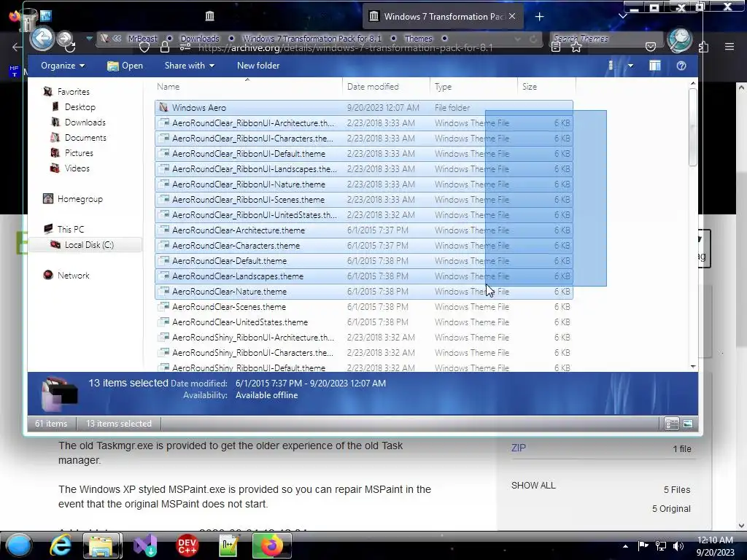Screen dimensions: 747x560
Task: Sort by Type column header
Action: [x=473, y=87]
